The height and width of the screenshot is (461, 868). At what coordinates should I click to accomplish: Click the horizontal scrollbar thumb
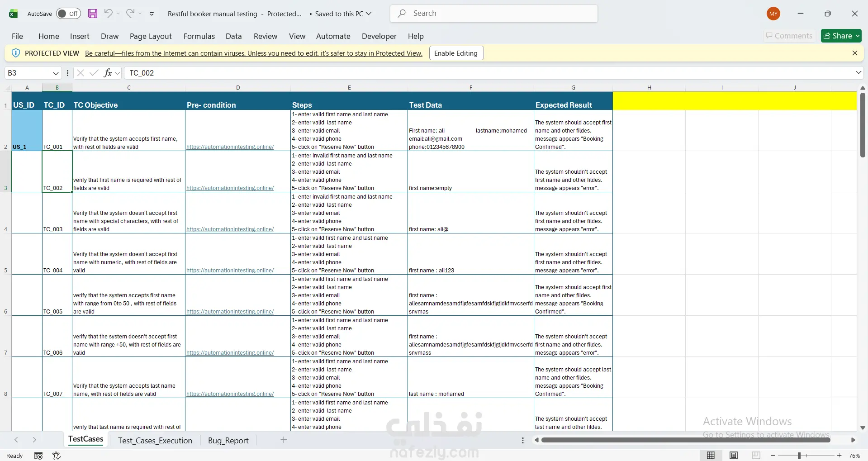tap(685, 440)
